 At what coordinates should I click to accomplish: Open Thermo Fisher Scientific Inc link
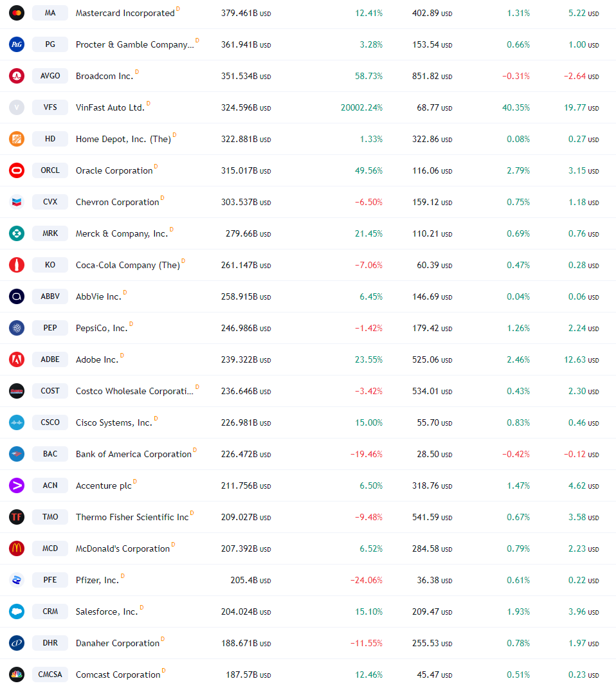point(132,518)
